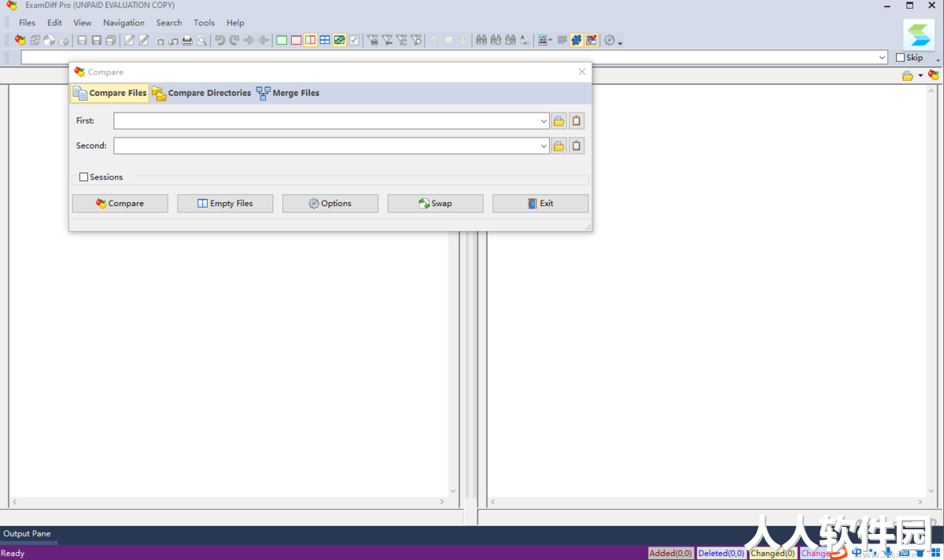Toggle the highlighted paintbrush window toolbar button
944x560 pixels.
click(x=592, y=40)
